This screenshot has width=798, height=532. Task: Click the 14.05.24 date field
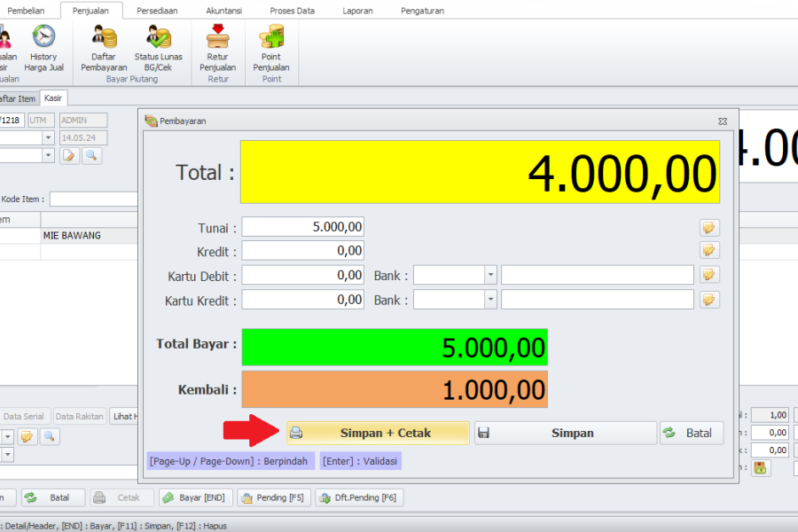point(83,137)
